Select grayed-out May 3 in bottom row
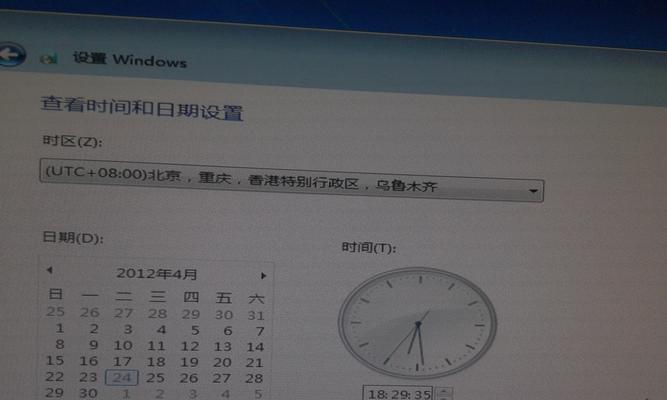This screenshot has height=400, width=667. (193, 394)
